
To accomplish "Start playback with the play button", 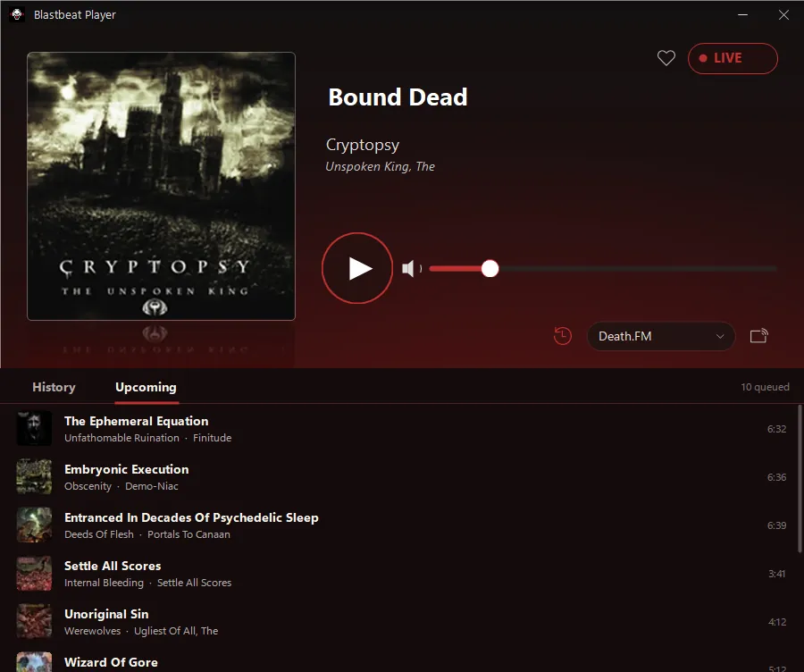I will point(357,268).
